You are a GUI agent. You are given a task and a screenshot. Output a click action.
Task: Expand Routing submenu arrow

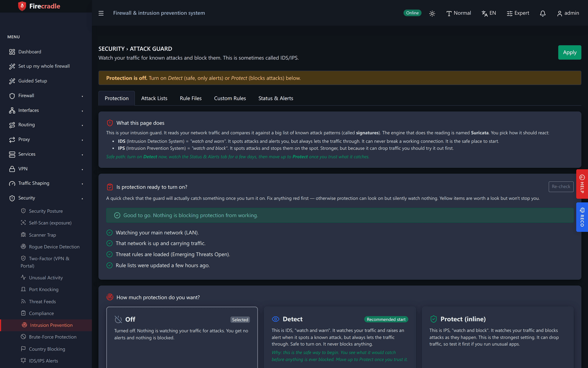click(x=82, y=125)
